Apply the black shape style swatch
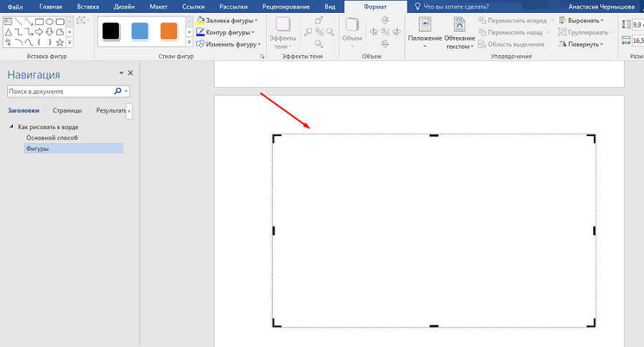The image size is (644, 347). point(110,31)
